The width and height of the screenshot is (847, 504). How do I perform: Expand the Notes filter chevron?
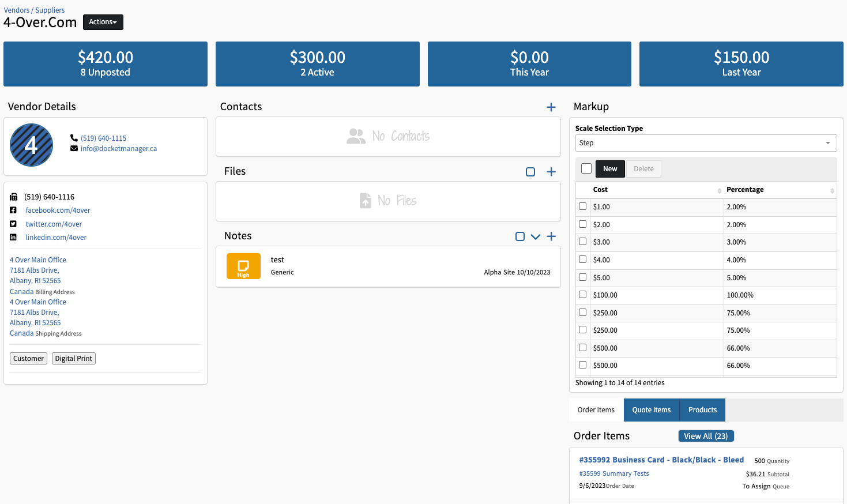(x=536, y=236)
